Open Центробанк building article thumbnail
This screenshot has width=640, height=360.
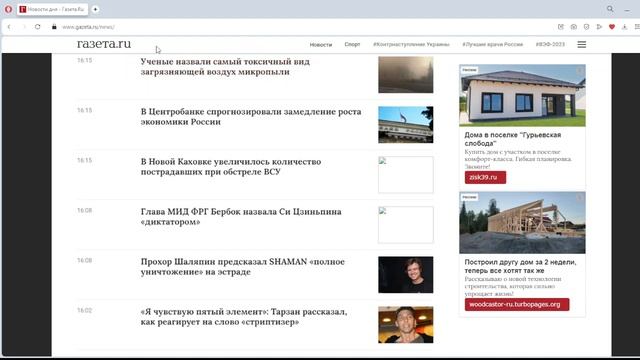[x=406, y=125]
